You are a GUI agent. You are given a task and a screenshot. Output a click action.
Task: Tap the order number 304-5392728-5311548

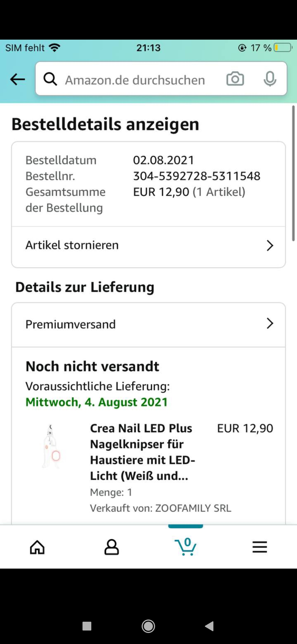coord(197,176)
